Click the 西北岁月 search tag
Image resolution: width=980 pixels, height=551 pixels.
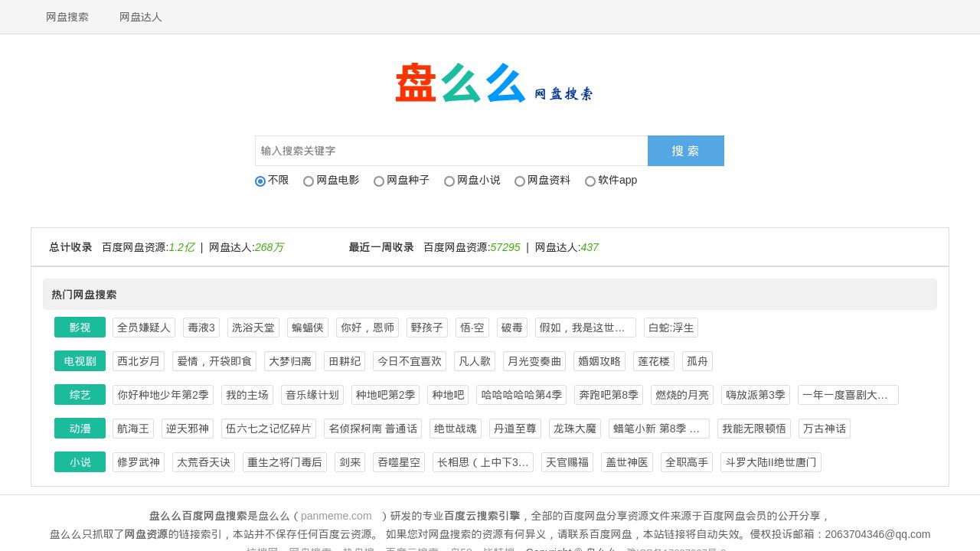coord(139,361)
